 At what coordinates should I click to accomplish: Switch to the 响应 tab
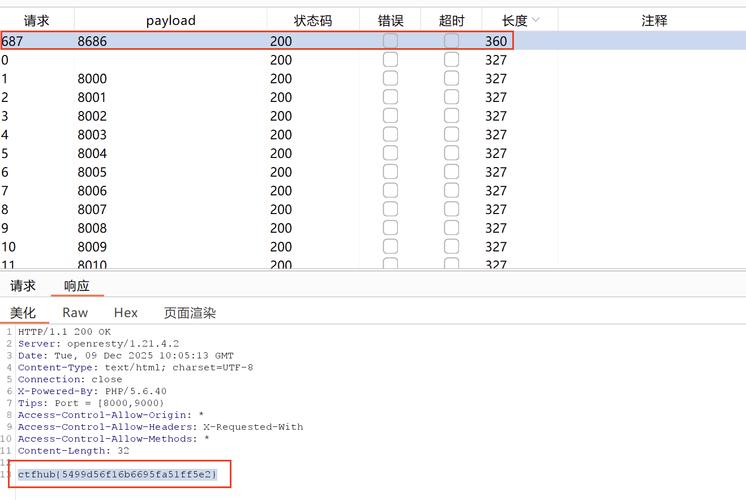(77, 286)
